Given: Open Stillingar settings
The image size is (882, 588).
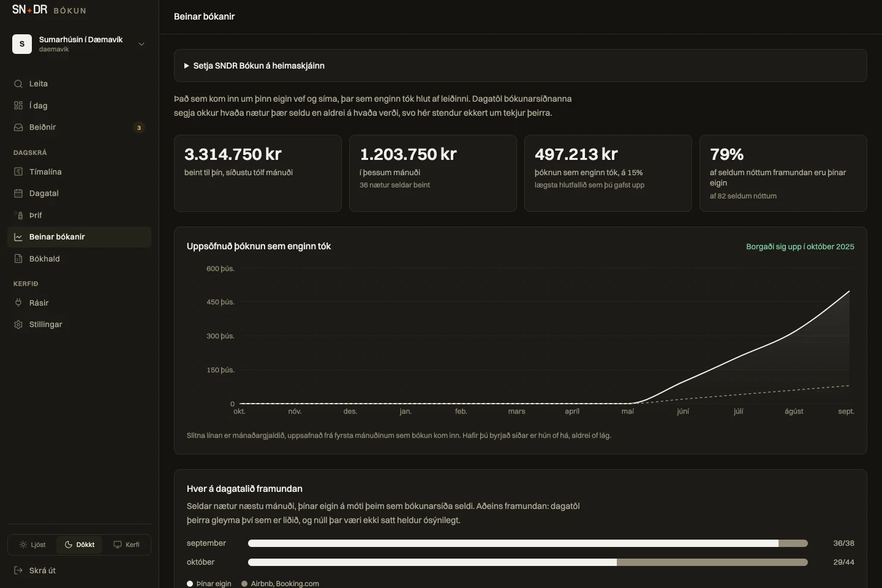Looking at the screenshot, I should 79,325.
